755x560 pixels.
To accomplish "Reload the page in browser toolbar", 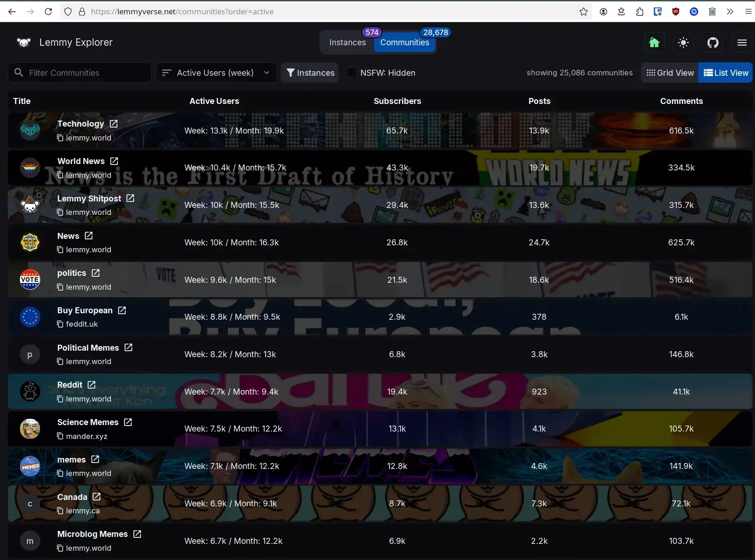I will pos(48,12).
